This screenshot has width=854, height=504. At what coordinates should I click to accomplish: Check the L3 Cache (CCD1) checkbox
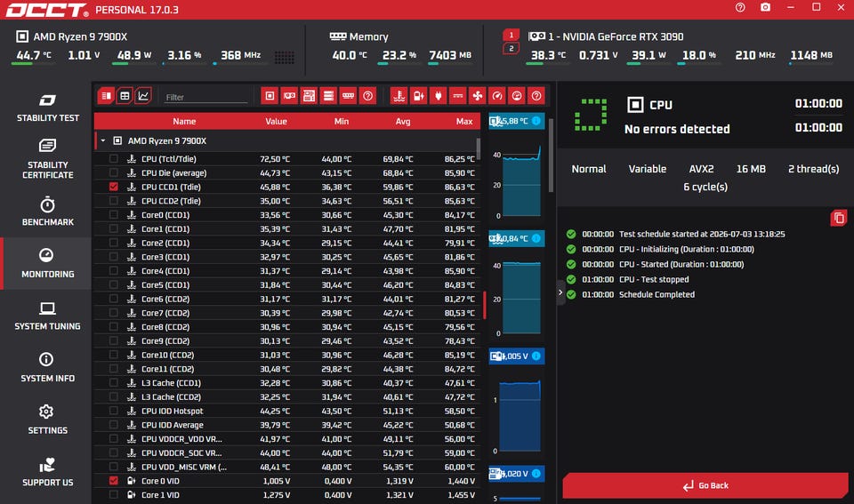(113, 382)
